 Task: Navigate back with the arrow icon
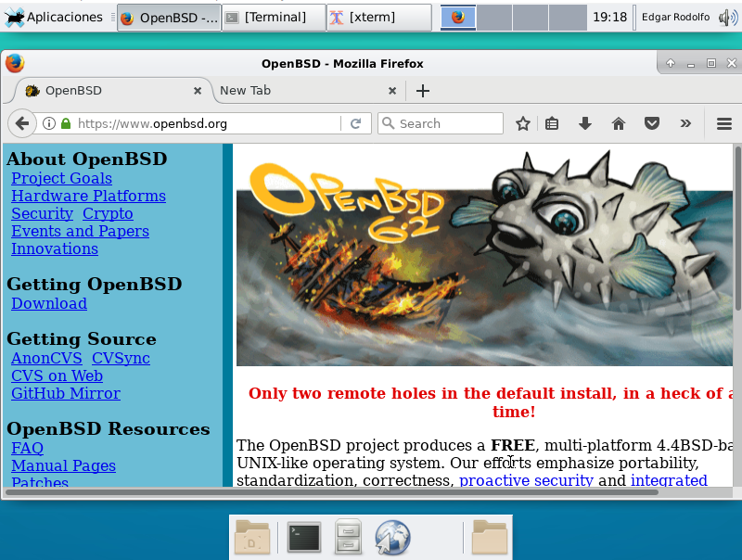tap(22, 122)
